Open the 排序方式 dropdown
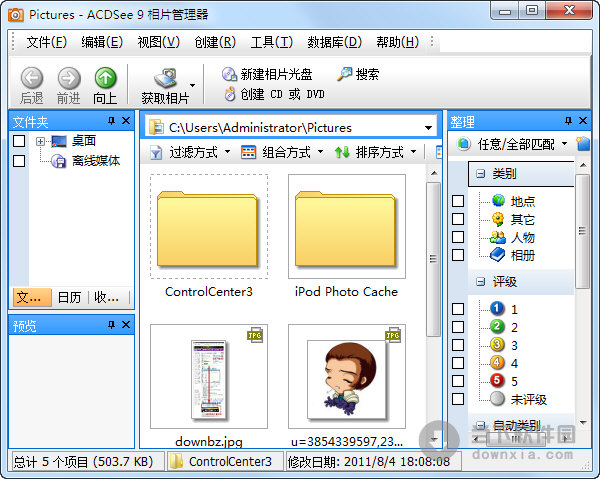The image size is (600, 479). pos(413,152)
